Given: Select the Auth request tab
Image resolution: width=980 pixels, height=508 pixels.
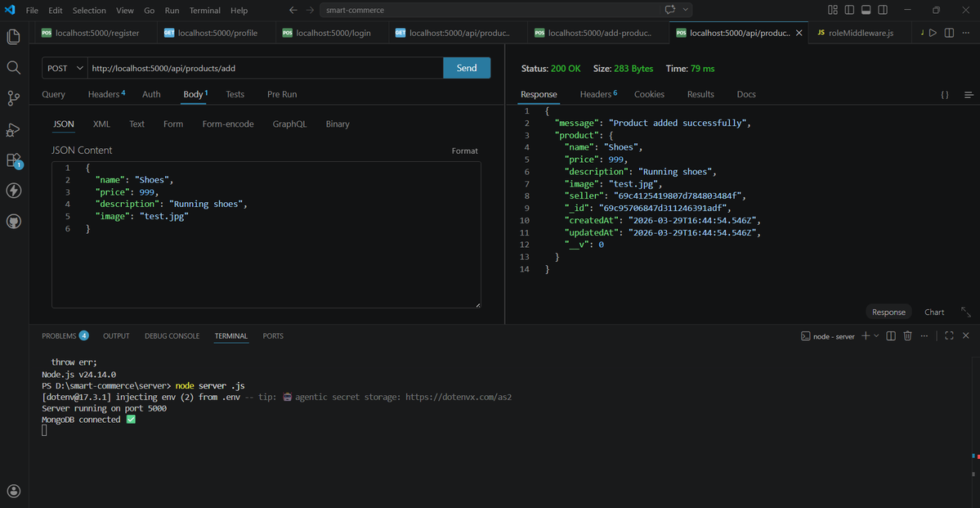Looking at the screenshot, I should pyautogui.click(x=151, y=94).
